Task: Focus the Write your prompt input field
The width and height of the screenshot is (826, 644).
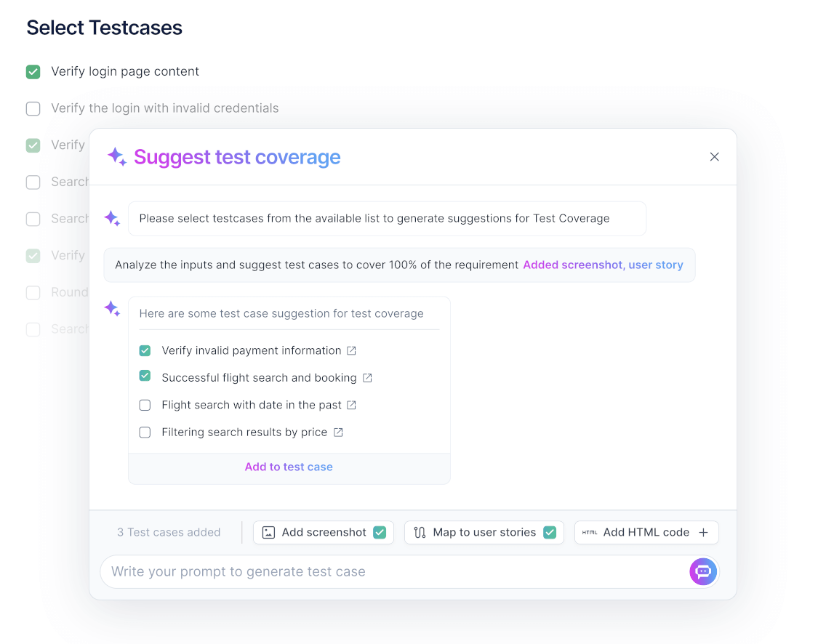Action: click(395, 571)
